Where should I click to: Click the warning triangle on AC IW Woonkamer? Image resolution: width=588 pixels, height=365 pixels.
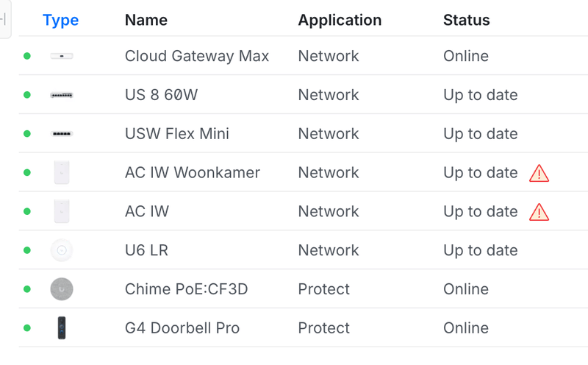click(x=539, y=174)
